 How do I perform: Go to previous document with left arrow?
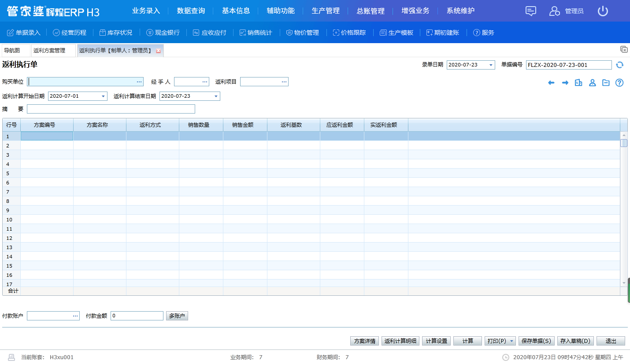(x=551, y=83)
